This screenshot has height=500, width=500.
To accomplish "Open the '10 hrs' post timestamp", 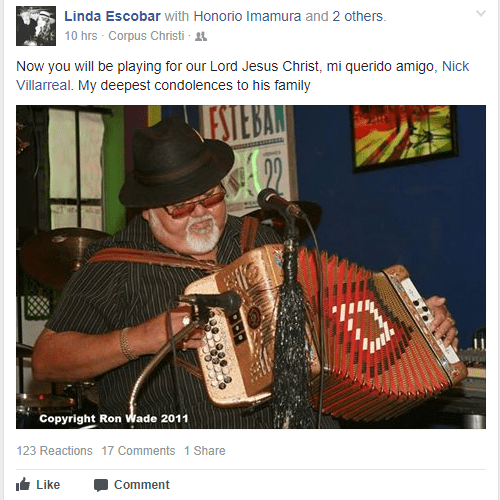I will pos(81,36).
